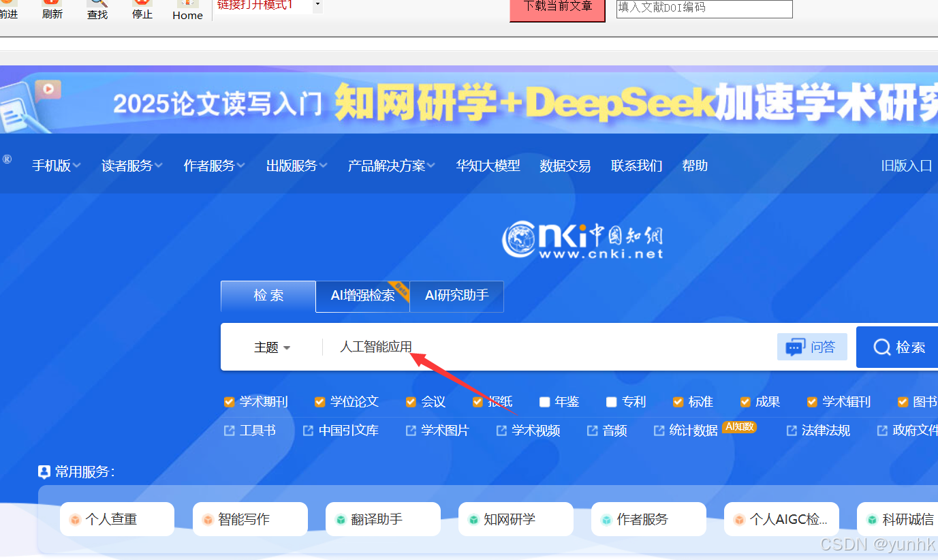Screen dimensions: 938x560
Task: Click the CNKI 中国知网 logo
Action: (582, 240)
